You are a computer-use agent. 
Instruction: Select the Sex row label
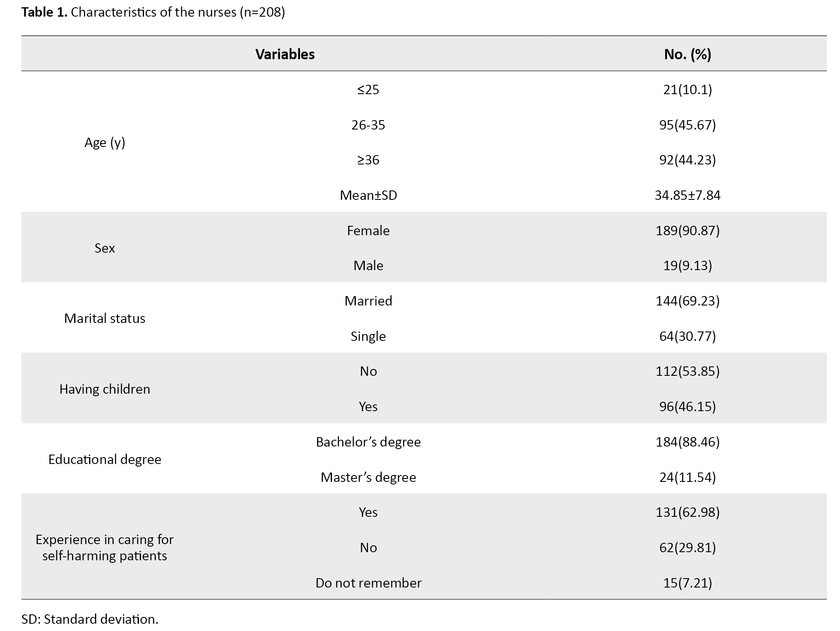[x=104, y=248]
